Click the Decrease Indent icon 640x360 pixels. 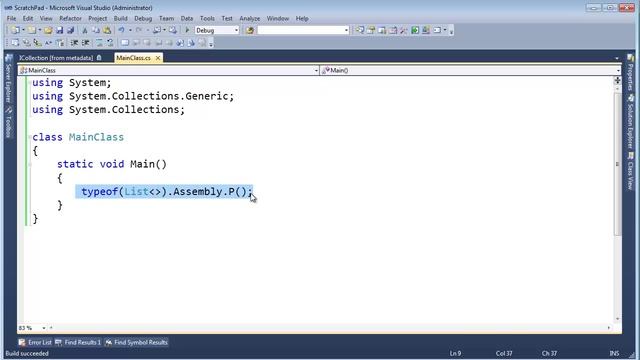click(x=74, y=42)
